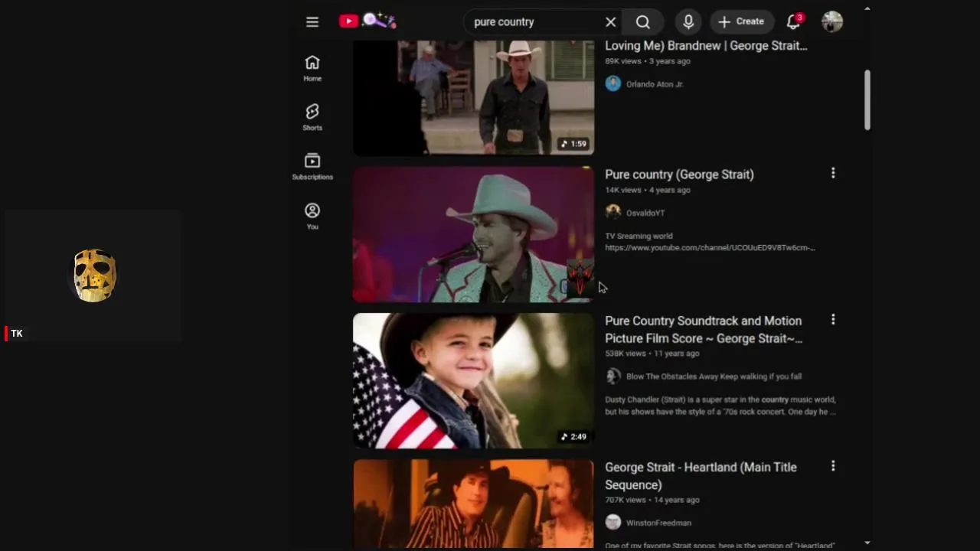
Task: Click the 'TV Sreaming world' description text
Action: click(x=639, y=236)
